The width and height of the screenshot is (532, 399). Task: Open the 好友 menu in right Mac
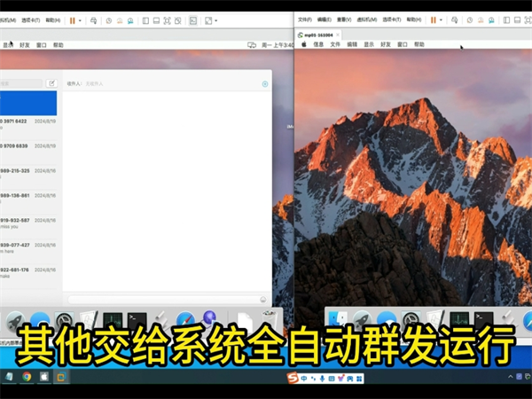click(386, 44)
